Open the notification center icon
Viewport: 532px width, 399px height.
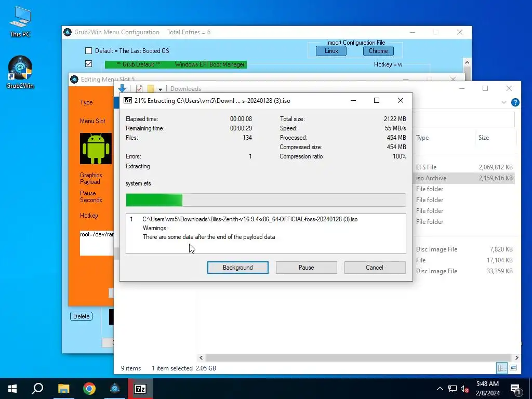[515, 390]
